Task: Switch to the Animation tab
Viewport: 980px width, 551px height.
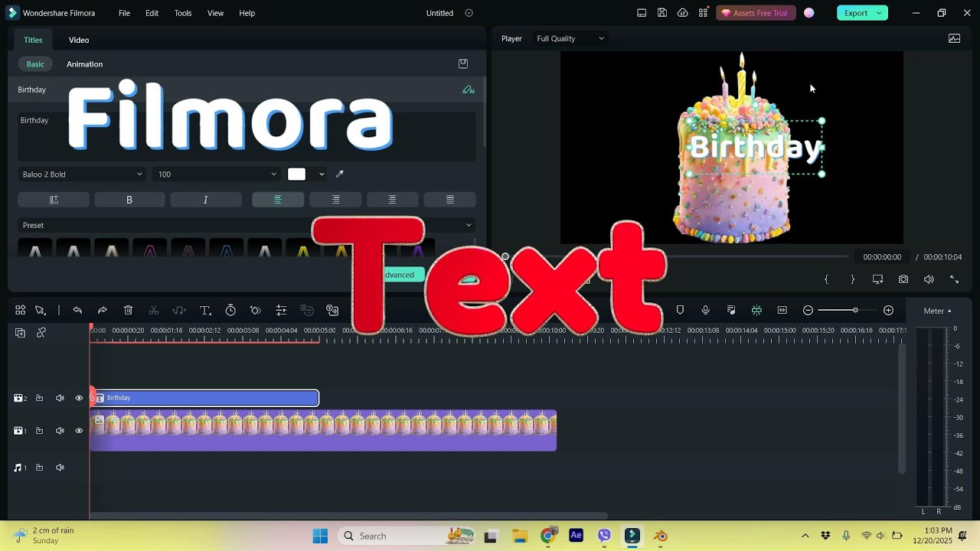Action: (84, 64)
